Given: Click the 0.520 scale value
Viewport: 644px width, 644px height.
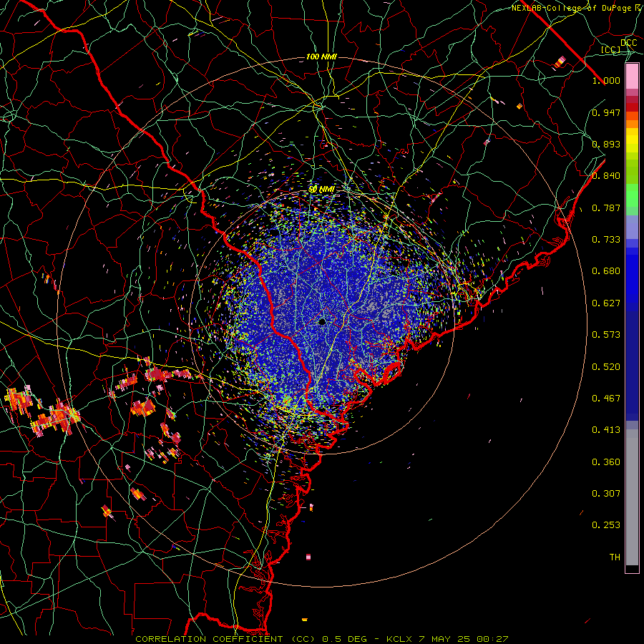Looking at the screenshot, I should (x=606, y=367).
